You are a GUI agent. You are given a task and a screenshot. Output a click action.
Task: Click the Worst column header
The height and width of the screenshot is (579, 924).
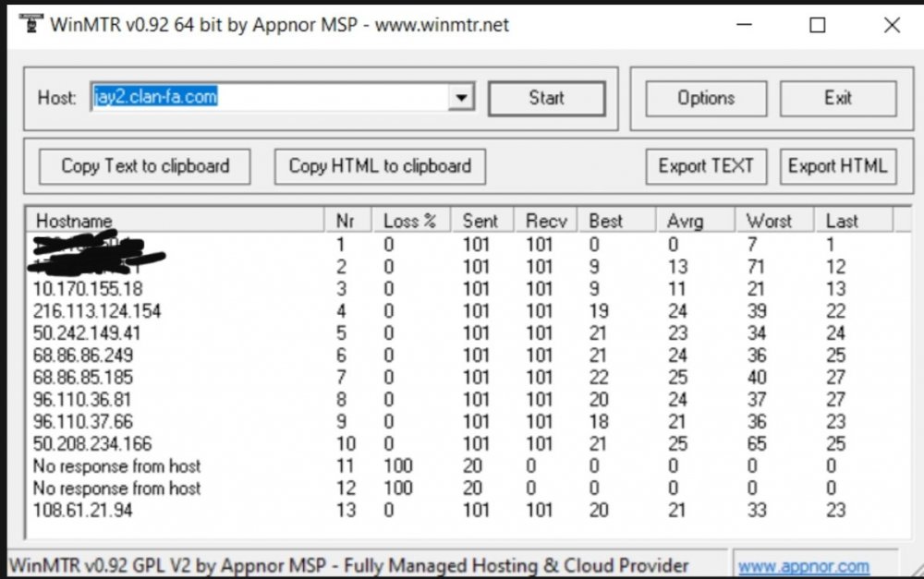774,221
